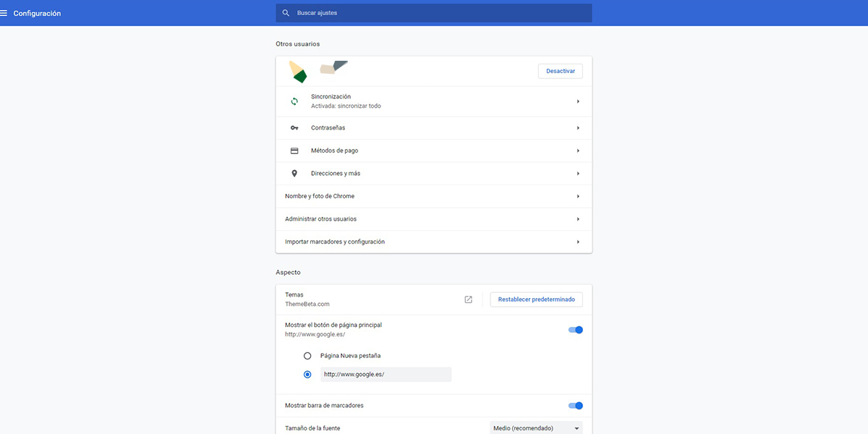Click the payment card icon for Métodos de pago

pyautogui.click(x=294, y=150)
